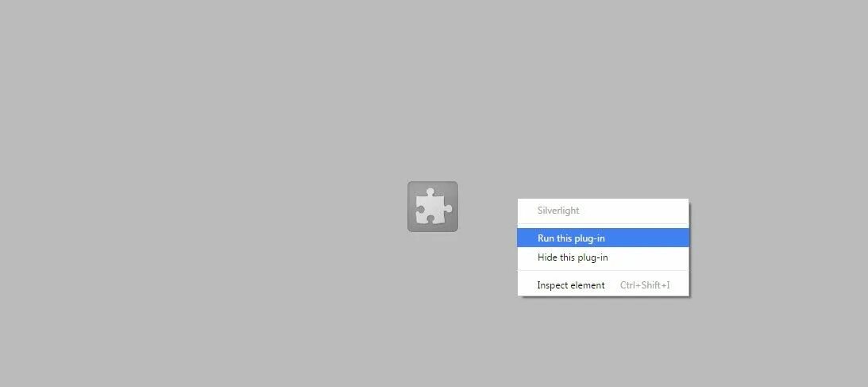Click the separator line under Silverlight
Image resolution: width=868 pixels, height=387 pixels.
point(603,223)
